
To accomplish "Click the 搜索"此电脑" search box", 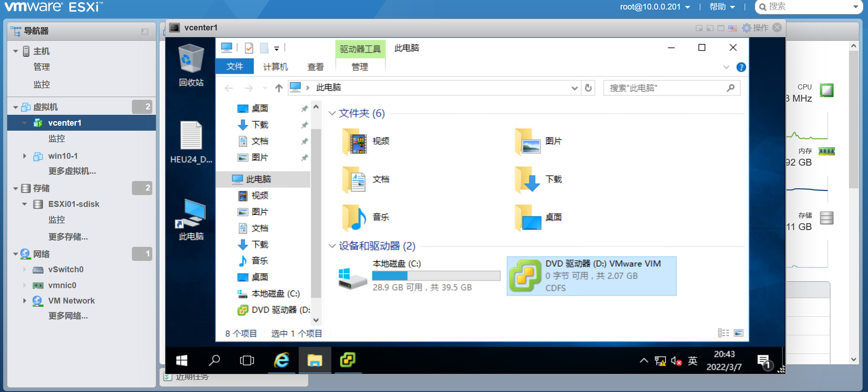I will pos(672,88).
